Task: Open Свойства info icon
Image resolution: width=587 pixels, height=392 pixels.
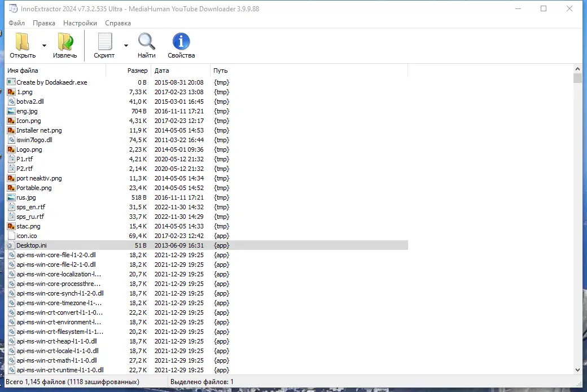Action: [x=181, y=42]
